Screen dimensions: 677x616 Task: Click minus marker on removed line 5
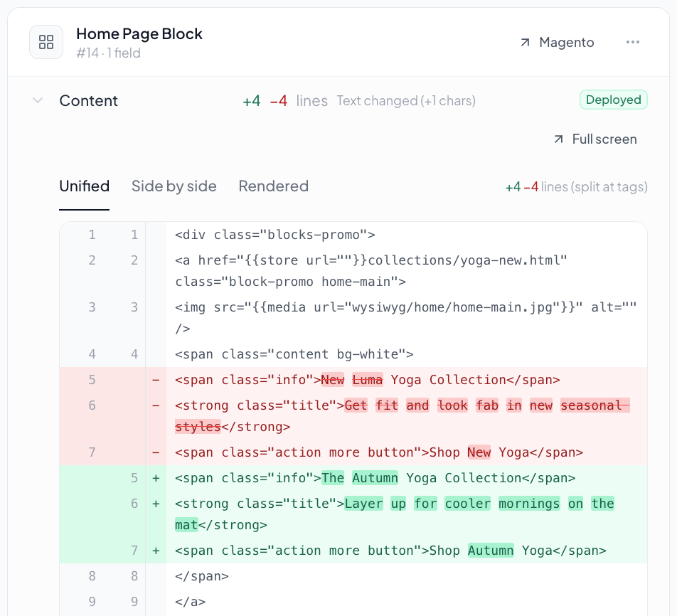156,380
